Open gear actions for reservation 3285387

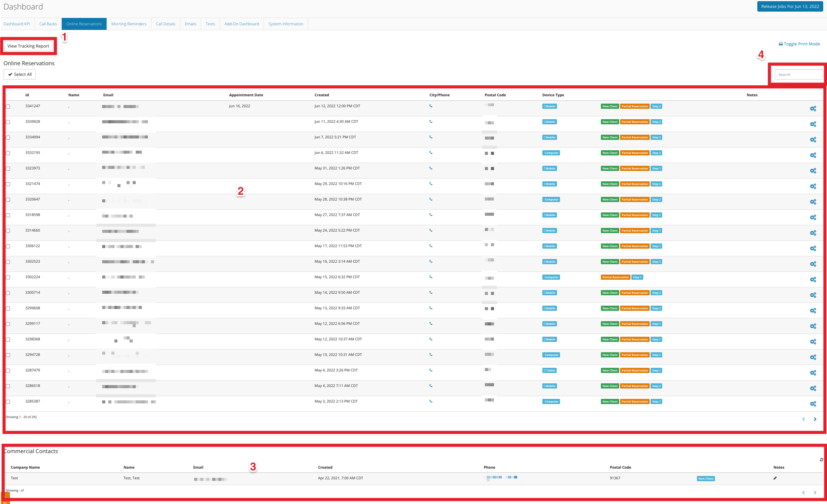(x=813, y=404)
